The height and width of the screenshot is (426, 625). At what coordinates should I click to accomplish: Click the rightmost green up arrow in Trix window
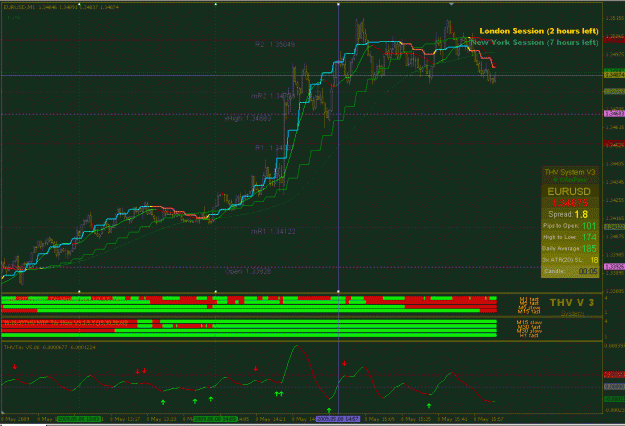429,406
